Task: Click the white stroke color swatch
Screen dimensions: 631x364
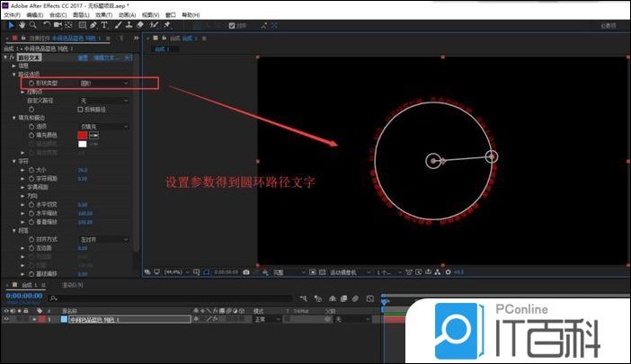Action: (83, 144)
